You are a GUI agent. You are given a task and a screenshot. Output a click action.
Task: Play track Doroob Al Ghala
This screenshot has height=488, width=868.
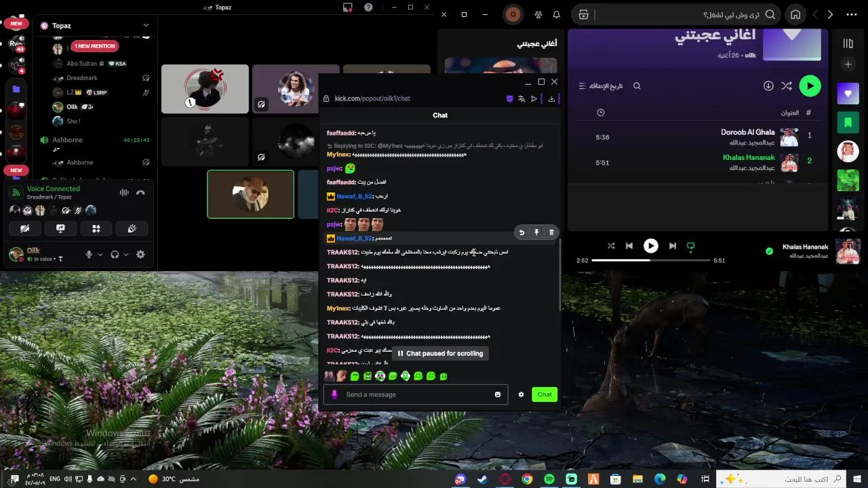(748, 132)
